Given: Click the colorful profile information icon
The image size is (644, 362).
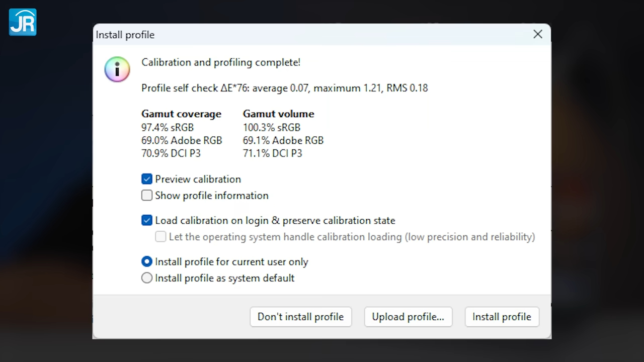Looking at the screenshot, I should 117,69.
